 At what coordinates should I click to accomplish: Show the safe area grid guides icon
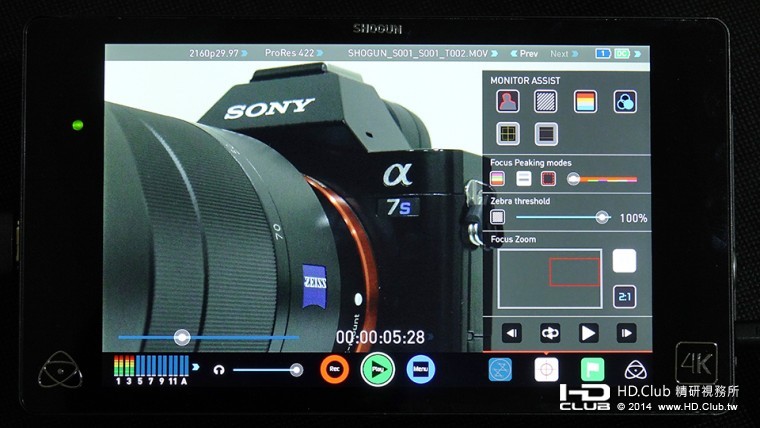[507, 133]
